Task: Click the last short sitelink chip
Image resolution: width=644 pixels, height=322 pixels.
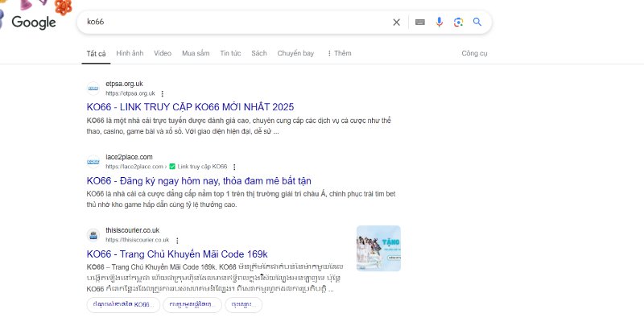Action: (x=244, y=305)
